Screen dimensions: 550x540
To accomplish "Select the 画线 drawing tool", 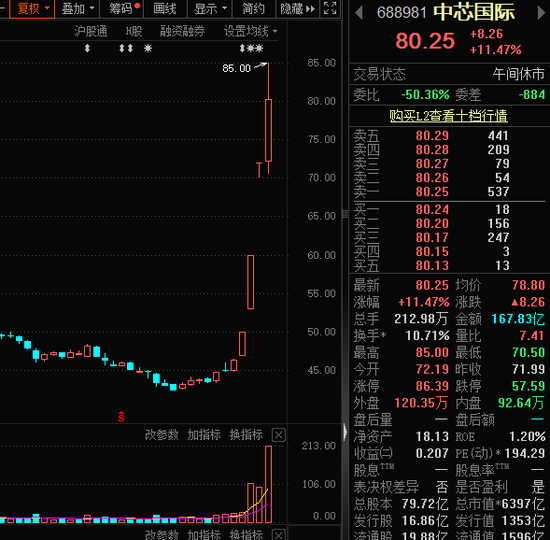I will tap(165, 9).
